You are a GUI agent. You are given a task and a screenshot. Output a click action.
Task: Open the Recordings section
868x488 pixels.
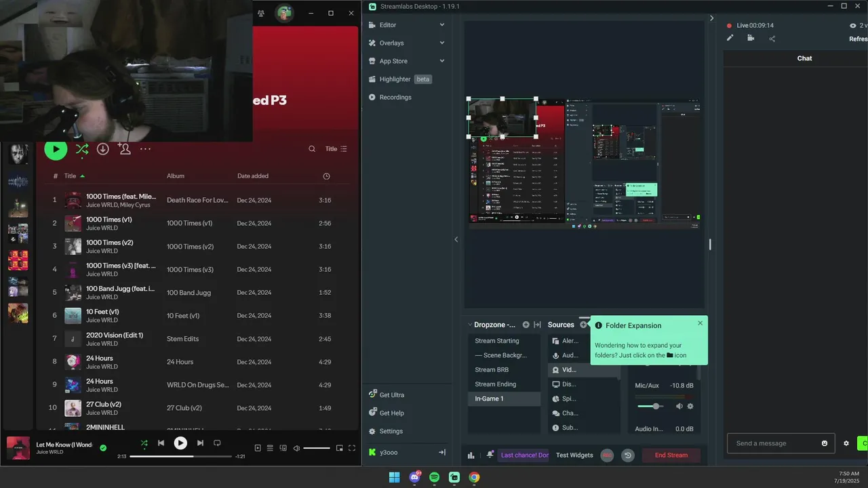click(391, 97)
